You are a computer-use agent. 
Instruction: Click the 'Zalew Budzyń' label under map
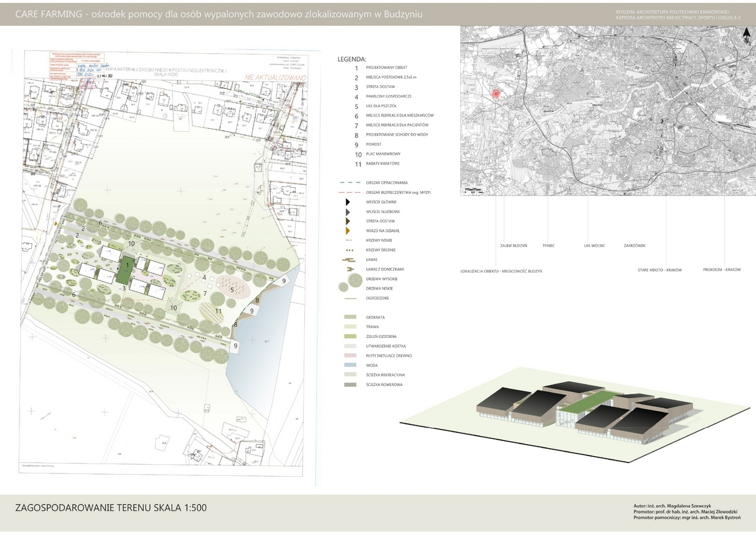pos(513,246)
